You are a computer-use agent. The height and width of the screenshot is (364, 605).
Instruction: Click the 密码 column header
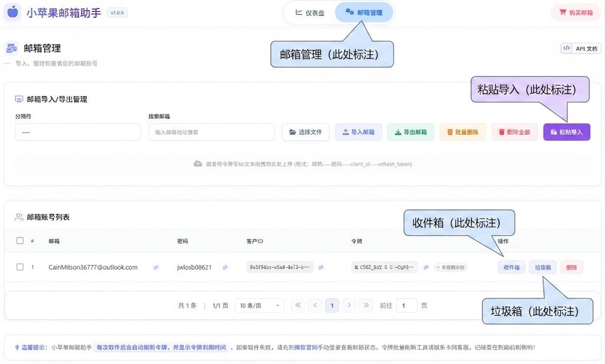pos(182,241)
